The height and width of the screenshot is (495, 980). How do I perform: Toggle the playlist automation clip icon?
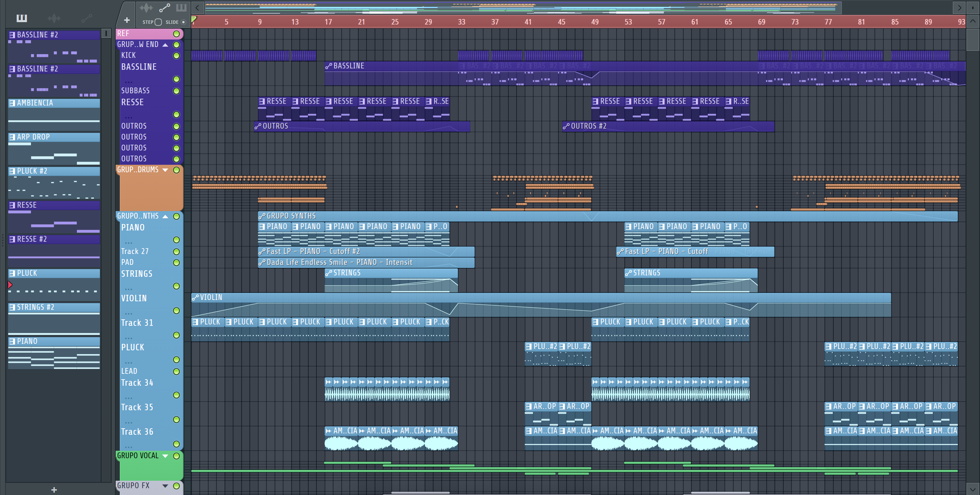pos(164,7)
